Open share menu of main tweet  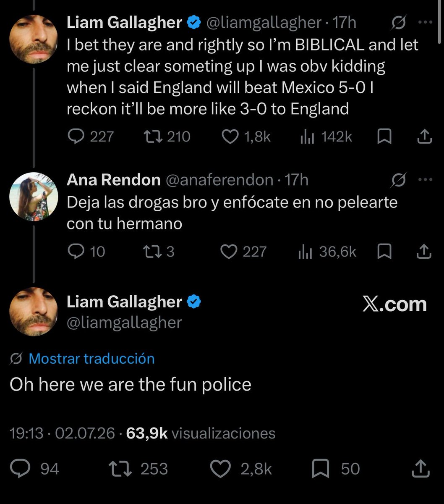[420, 468]
